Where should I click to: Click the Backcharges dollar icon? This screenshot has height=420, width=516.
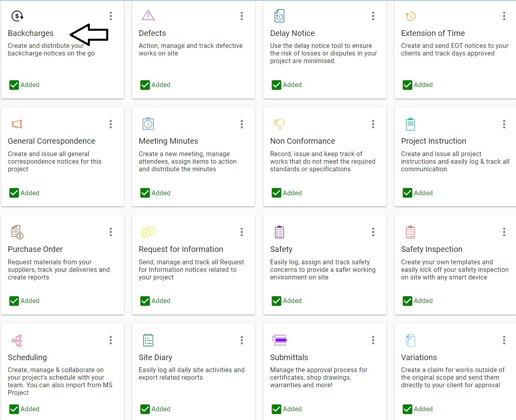click(x=17, y=16)
